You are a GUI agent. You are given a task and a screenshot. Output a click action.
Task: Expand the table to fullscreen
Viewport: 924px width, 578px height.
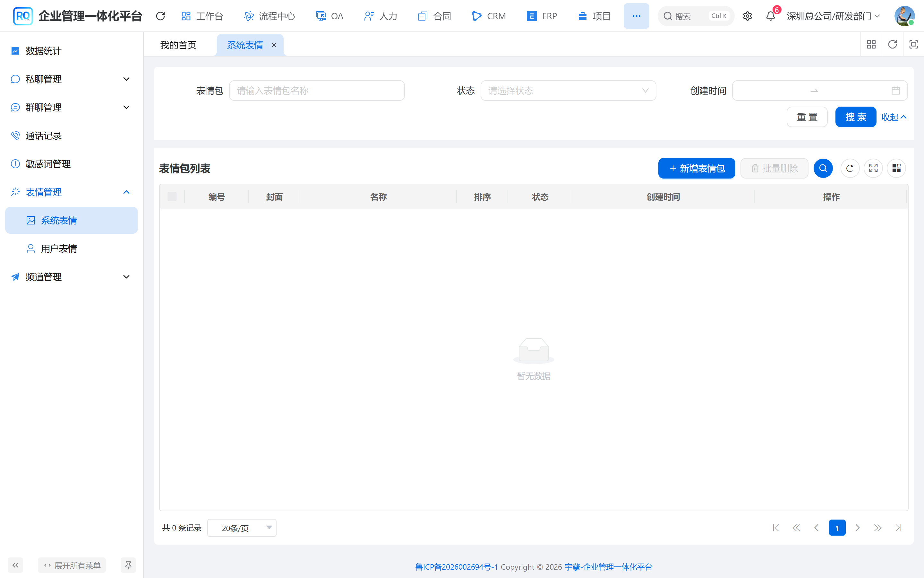tap(873, 168)
